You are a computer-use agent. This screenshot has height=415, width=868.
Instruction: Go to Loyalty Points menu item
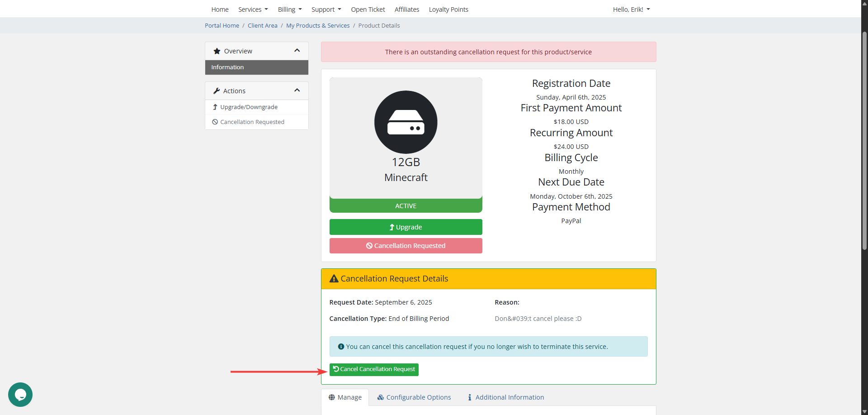point(448,10)
